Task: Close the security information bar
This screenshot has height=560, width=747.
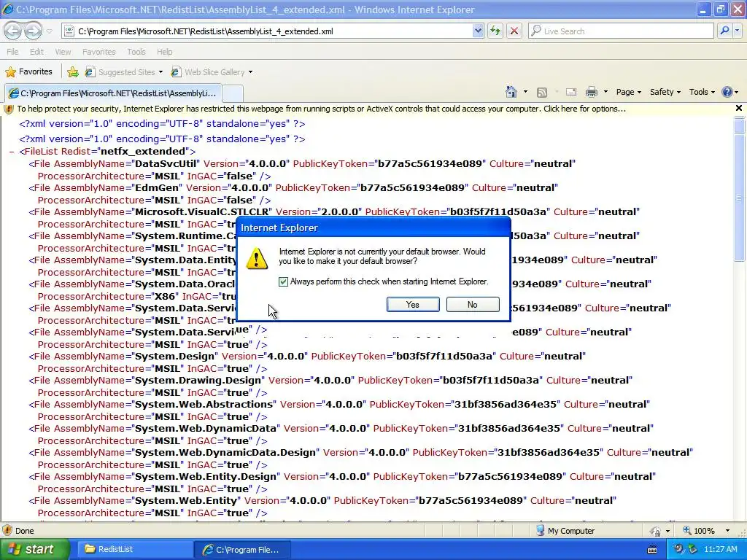Action: click(739, 108)
